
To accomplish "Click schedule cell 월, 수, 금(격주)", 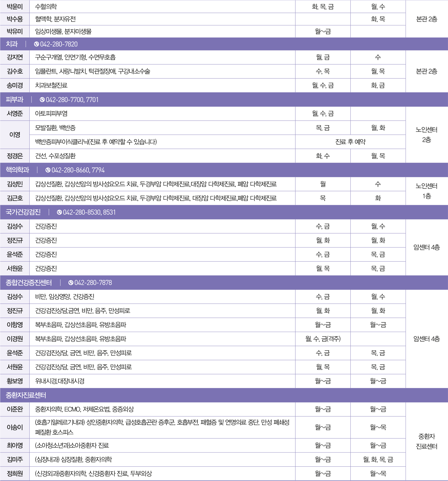I will pyautogui.click(x=323, y=339).
